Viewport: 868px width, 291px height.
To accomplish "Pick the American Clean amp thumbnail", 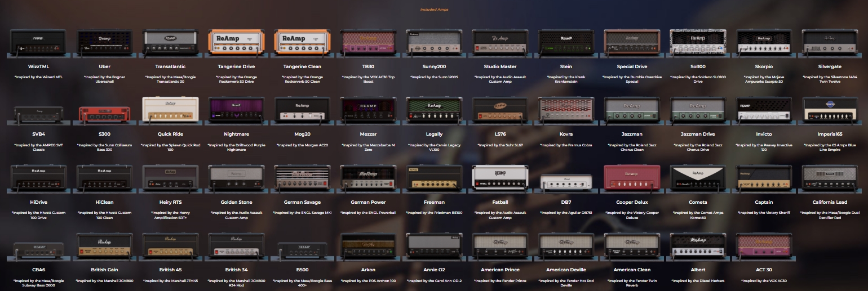I will [632, 246].
